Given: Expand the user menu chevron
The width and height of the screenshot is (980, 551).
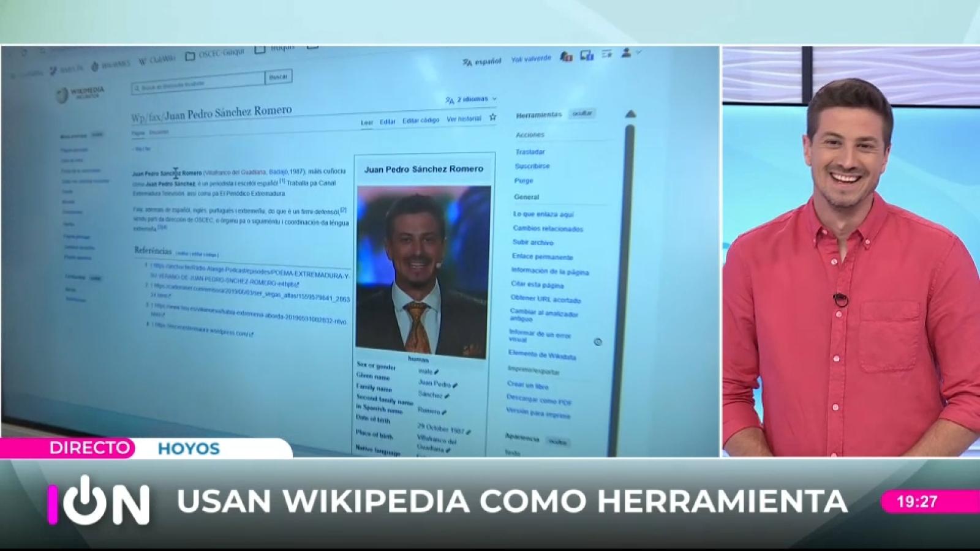Looking at the screenshot, I should (638, 53).
